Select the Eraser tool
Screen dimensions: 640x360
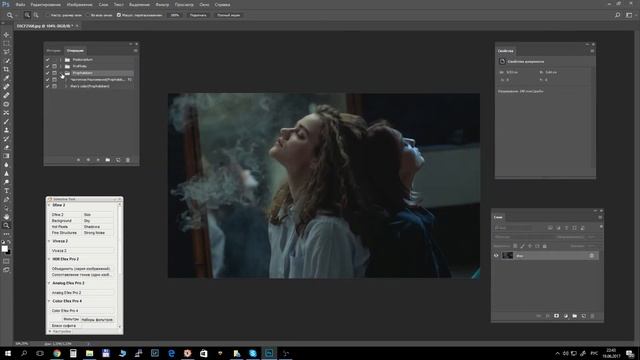[x=6, y=147]
